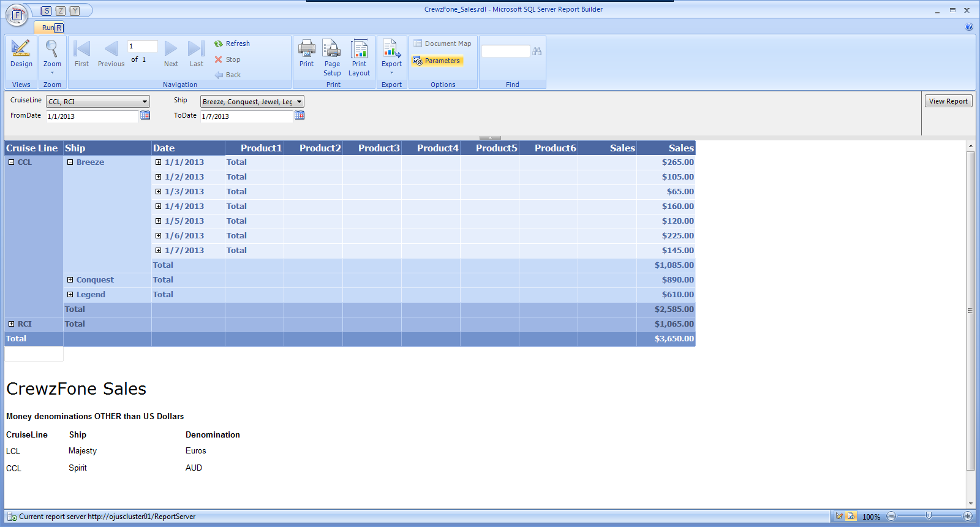Click the report server status icon
Screen dimensions: 980x527
tap(12, 517)
